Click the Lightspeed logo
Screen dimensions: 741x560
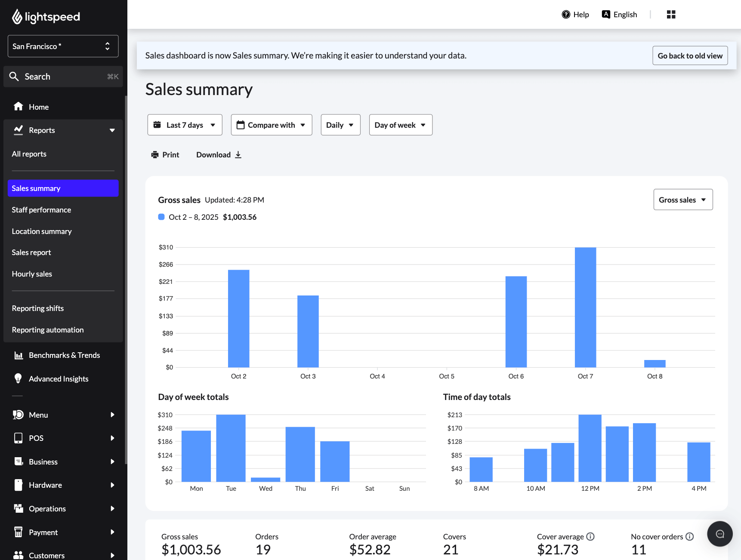pos(46,16)
